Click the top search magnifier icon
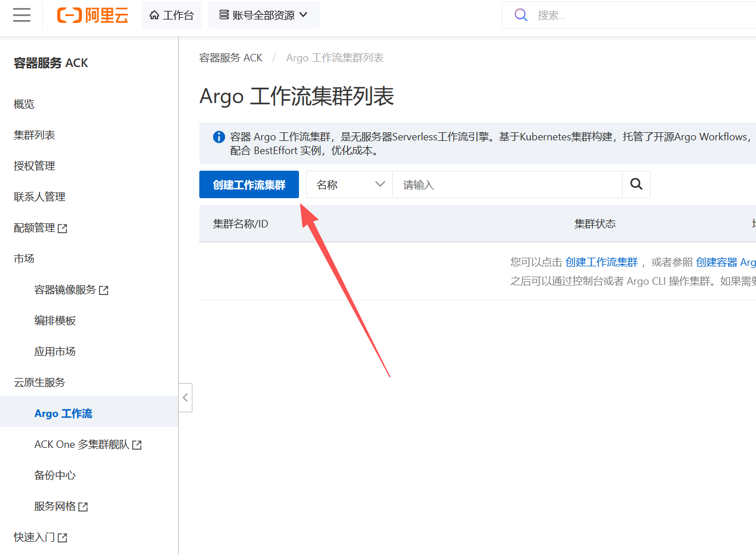Screen dimensions: 756x555 pyautogui.click(x=521, y=15)
